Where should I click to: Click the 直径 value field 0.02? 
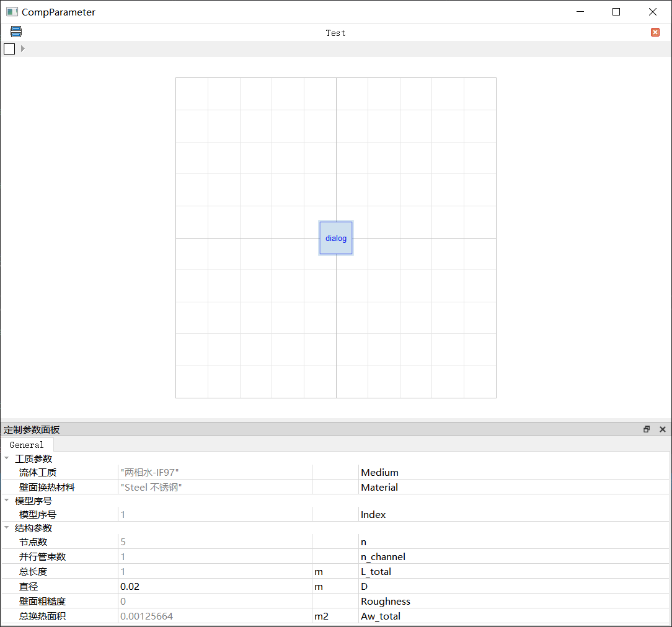[214, 586]
